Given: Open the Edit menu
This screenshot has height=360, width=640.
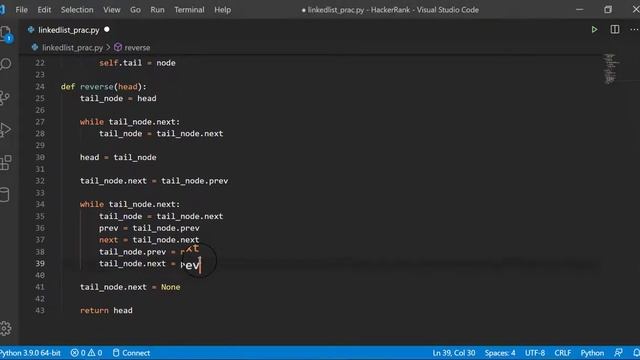Looking at the screenshot, I should click(44, 10).
